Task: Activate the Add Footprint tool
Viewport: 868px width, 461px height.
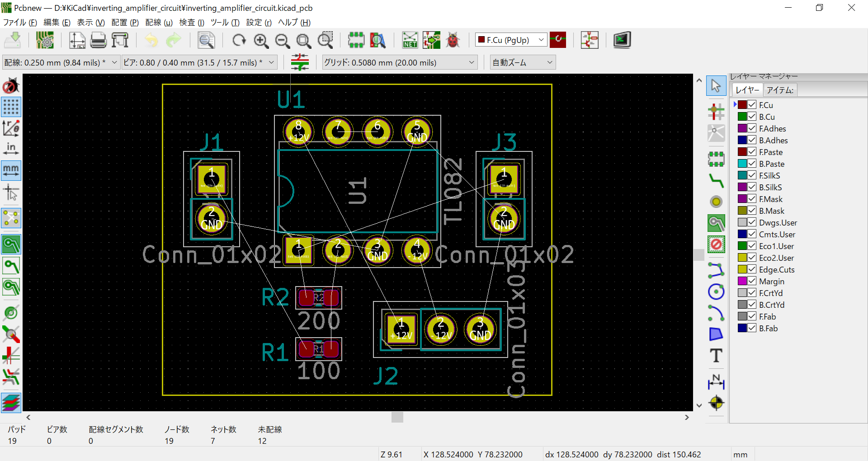Action: (716, 159)
